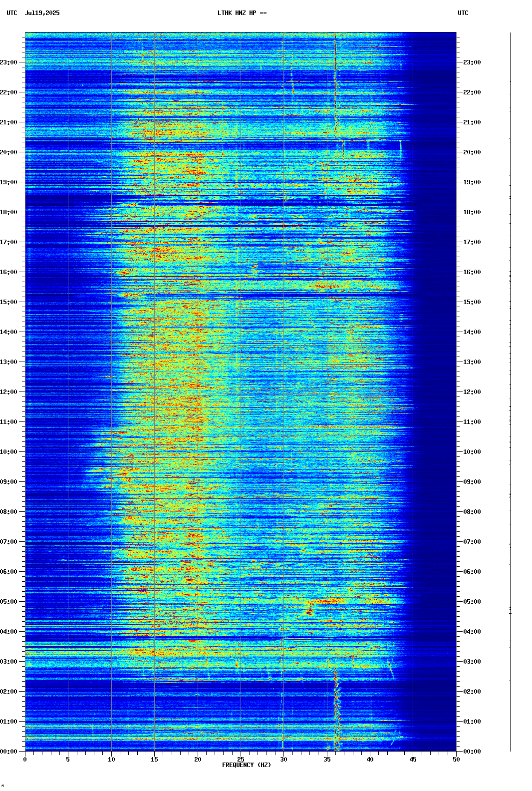Click '08:00' on the right time axis
Screen dimensions: 532x791
(x=472, y=512)
